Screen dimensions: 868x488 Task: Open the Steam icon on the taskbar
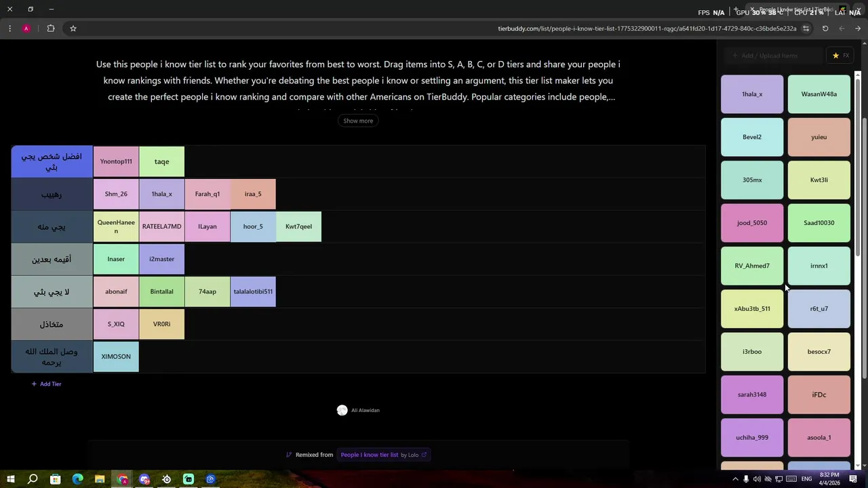(x=166, y=479)
